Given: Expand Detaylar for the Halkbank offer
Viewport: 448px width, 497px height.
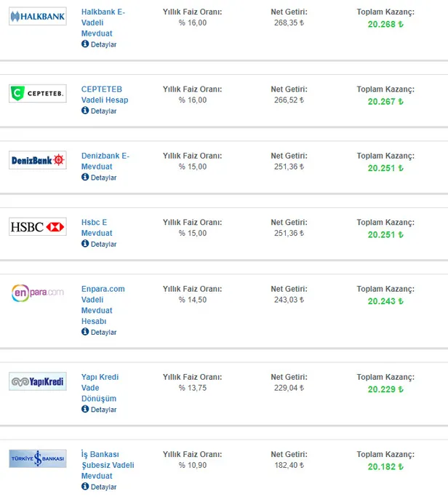Looking at the screenshot, I should [100, 44].
